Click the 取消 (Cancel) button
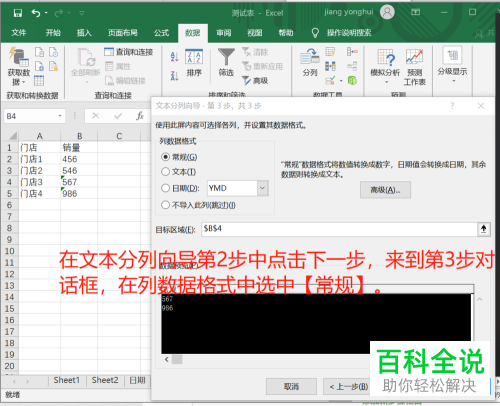 point(291,386)
